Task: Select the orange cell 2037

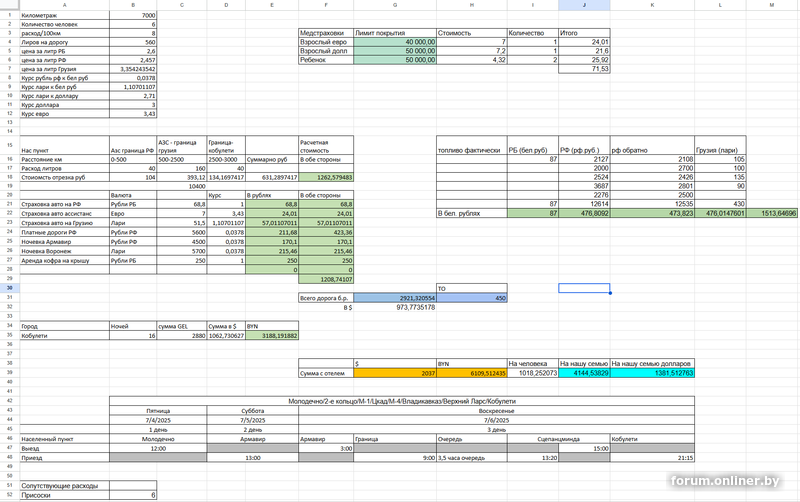Action: coord(395,373)
